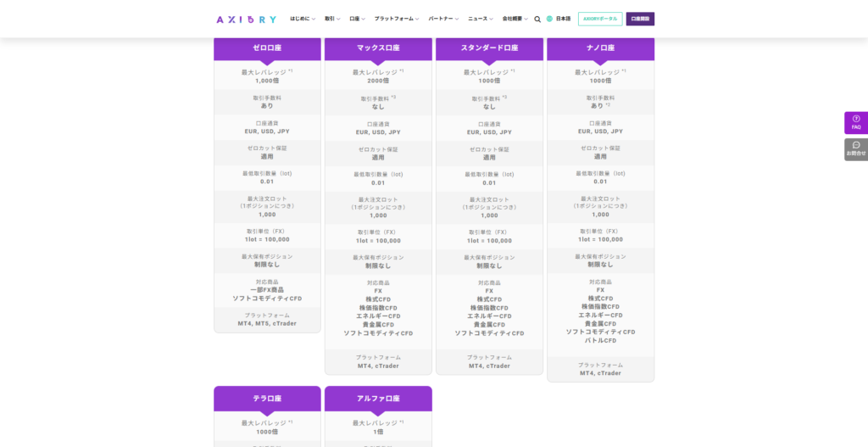Open the お問合せ chat widget
The width and height of the screenshot is (868, 447).
point(856,149)
